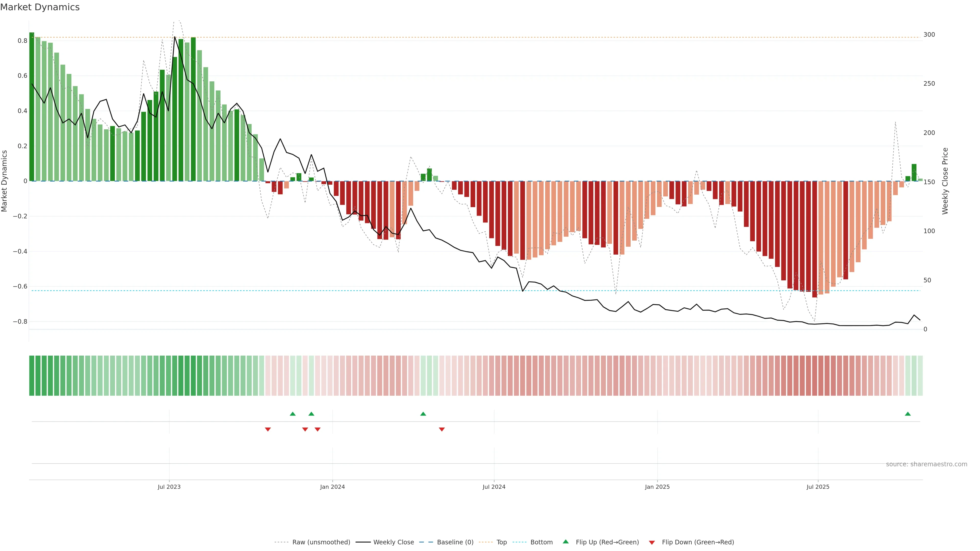Image resolution: width=980 pixels, height=551 pixels.
Task: Toggle the Baseline (0) legend entry
Action: tap(455, 542)
